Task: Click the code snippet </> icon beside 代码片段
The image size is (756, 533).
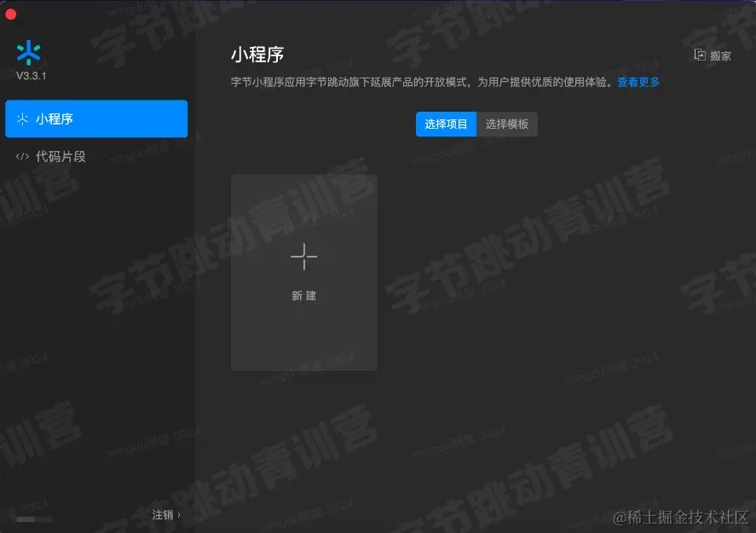Action: click(21, 156)
